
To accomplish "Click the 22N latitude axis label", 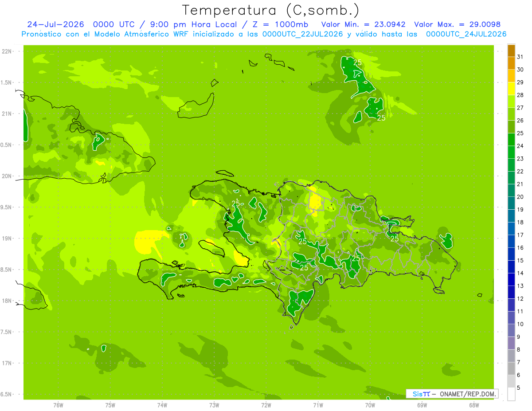I will point(7,51).
